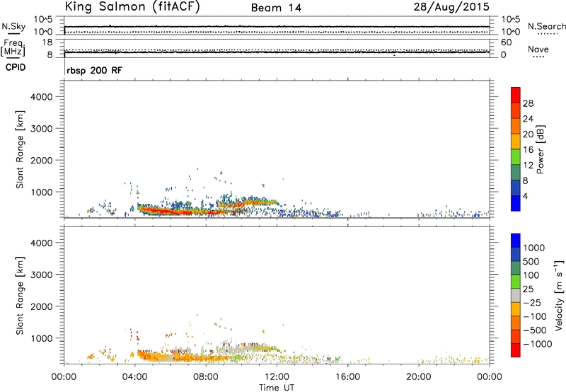The height and width of the screenshot is (392, 566).
Task: Click the '08:00' time tick label
Action: click(x=206, y=377)
